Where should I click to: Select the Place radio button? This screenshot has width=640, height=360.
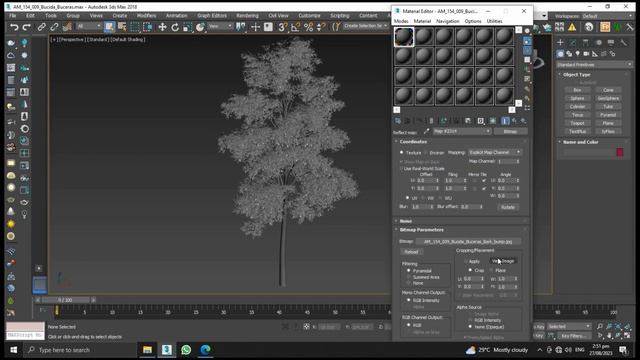click(x=491, y=270)
